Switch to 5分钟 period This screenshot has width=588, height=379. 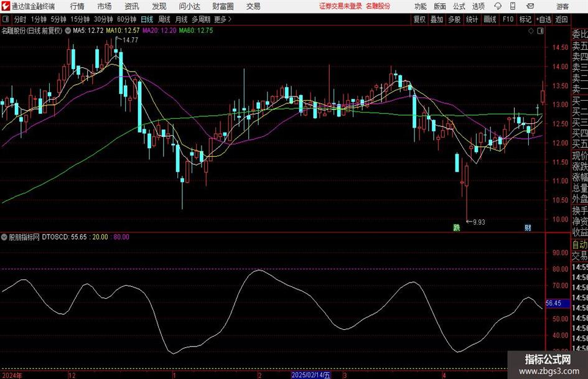[58, 19]
